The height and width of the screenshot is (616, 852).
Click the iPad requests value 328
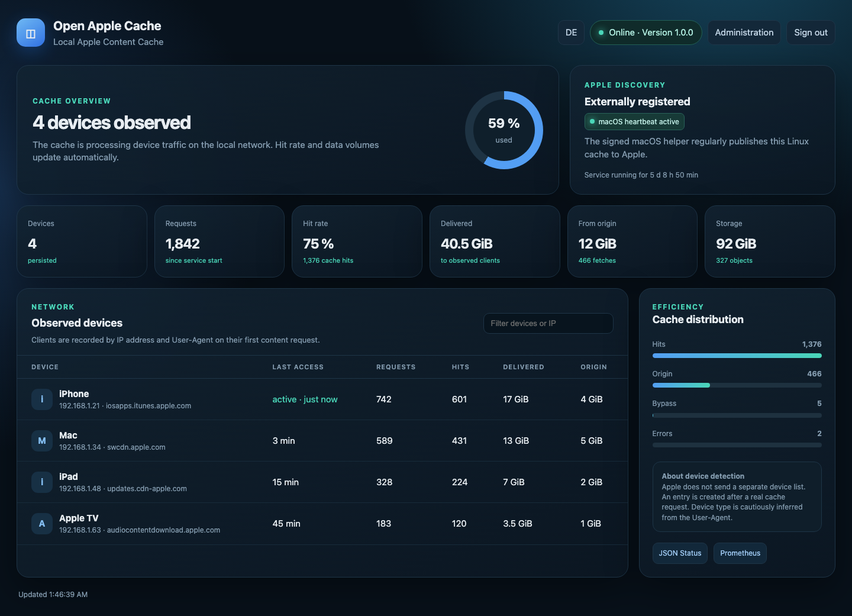click(x=385, y=482)
